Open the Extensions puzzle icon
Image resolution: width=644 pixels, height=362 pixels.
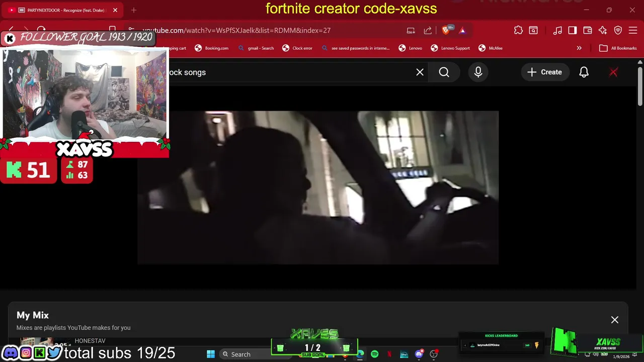tap(518, 31)
